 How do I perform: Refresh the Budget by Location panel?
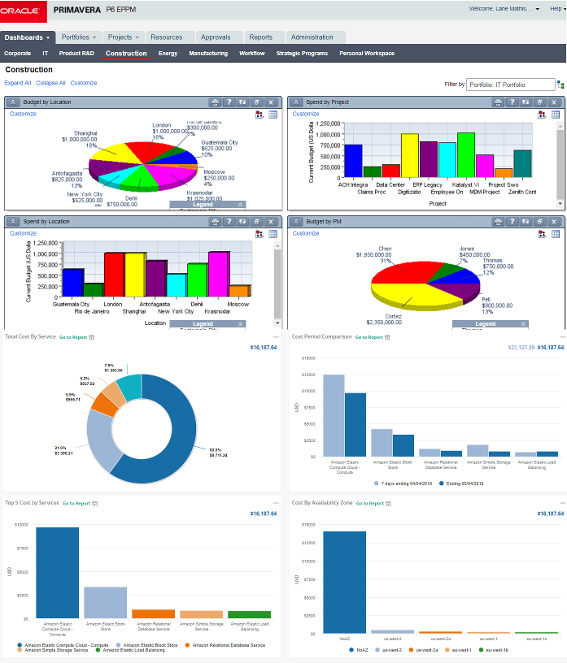pyautogui.click(x=243, y=102)
